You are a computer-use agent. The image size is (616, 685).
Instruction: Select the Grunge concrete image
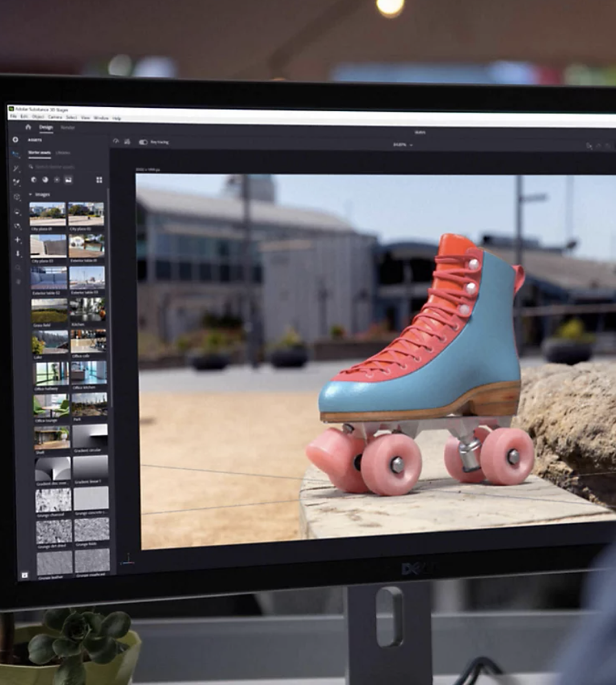tap(91, 499)
